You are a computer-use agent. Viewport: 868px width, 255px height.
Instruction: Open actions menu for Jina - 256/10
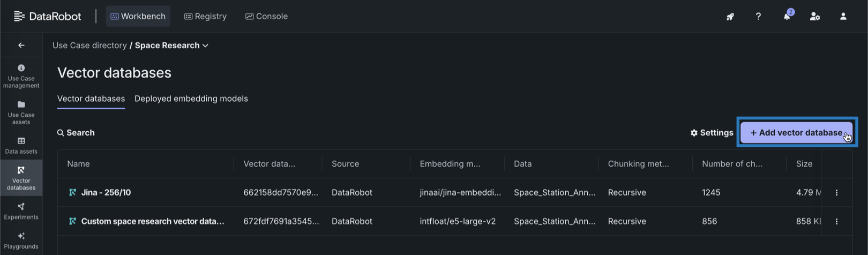tap(836, 193)
